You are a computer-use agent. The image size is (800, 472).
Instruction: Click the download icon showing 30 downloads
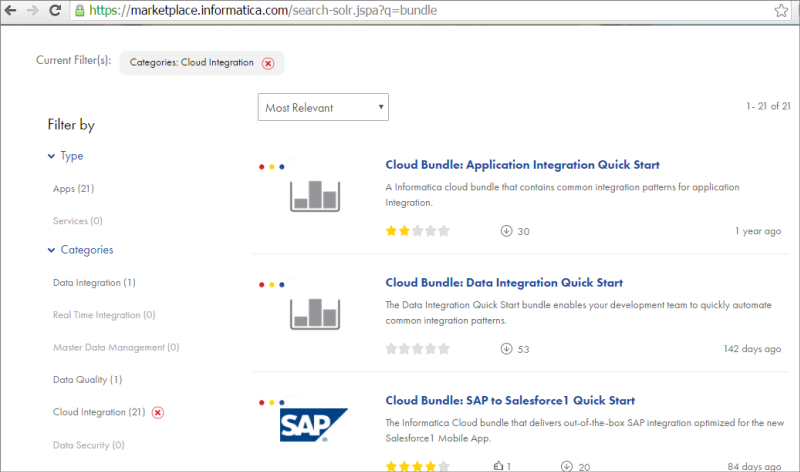[x=506, y=231]
